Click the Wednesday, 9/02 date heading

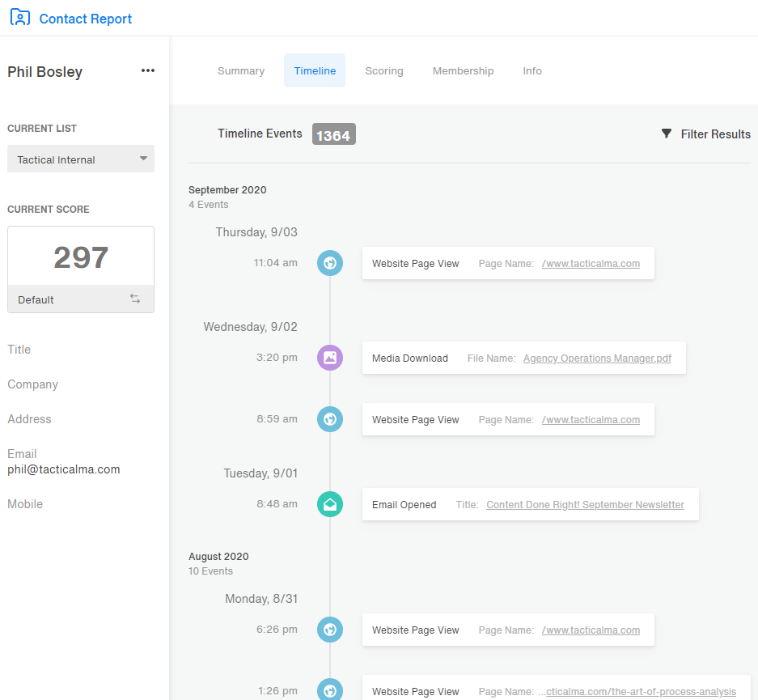(251, 327)
